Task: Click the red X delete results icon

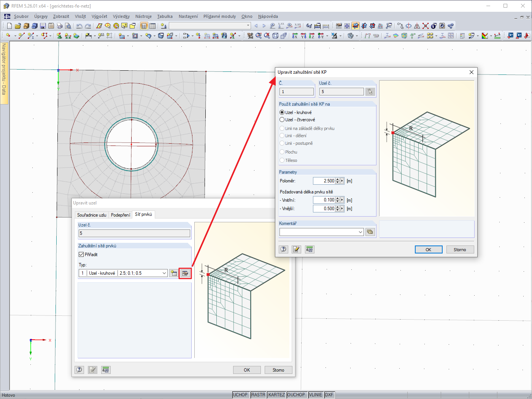Action: pos(426,26)
